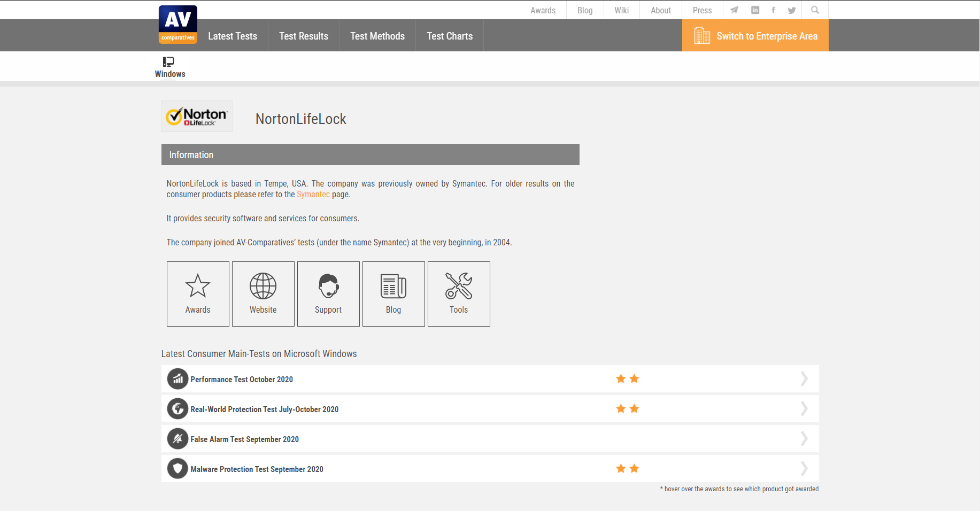Open the Facebook icon link

click(773, 10)
